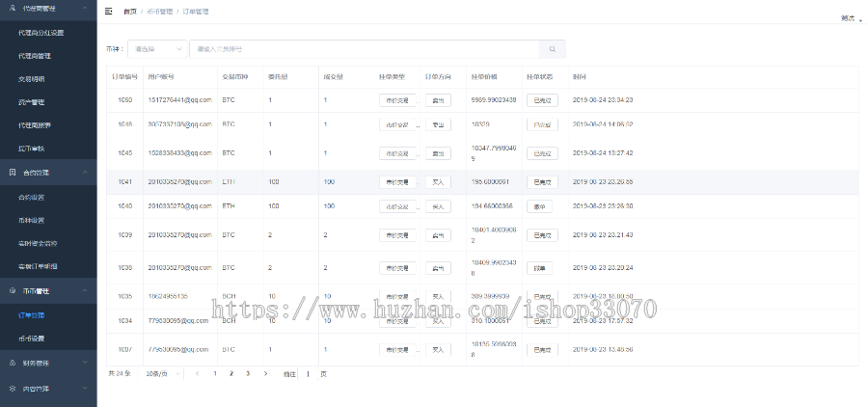868x407 pixels.
Task: Click price 9989.99023438 cell
Action: point(494,100)
